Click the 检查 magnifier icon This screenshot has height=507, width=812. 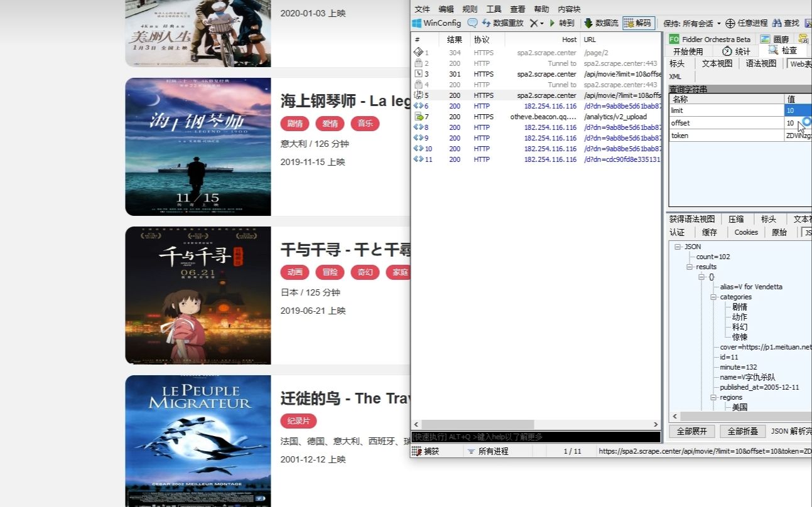[x=773, y=50]
